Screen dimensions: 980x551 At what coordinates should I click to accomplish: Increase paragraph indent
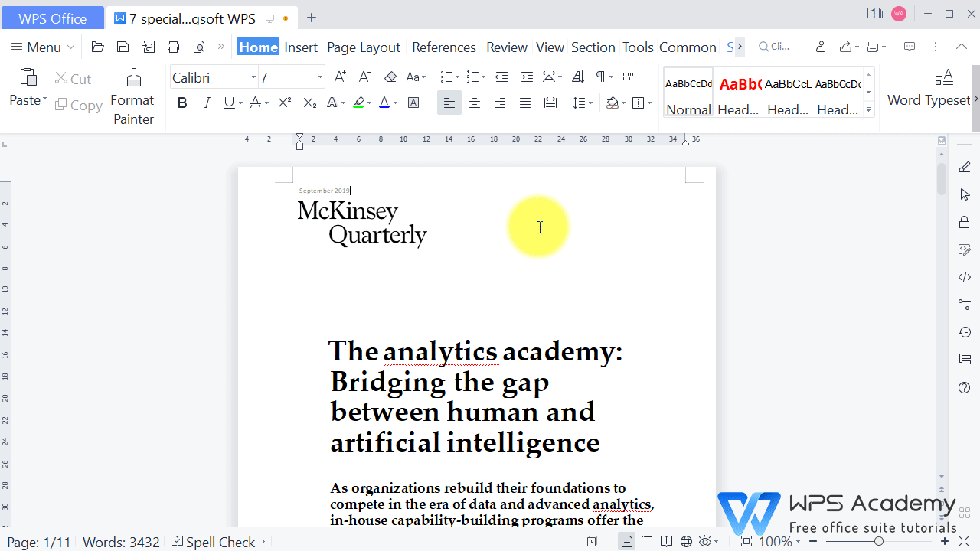[527, 77]
